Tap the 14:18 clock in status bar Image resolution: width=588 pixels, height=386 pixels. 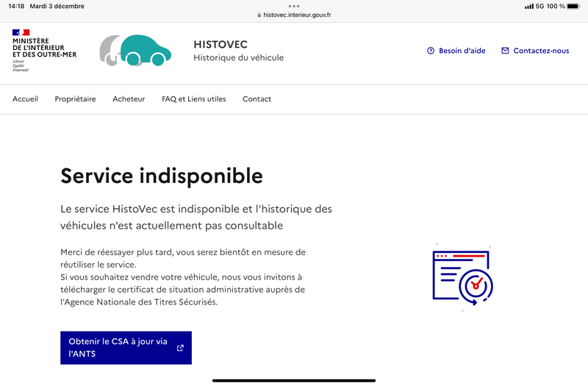tap(16, 7)
